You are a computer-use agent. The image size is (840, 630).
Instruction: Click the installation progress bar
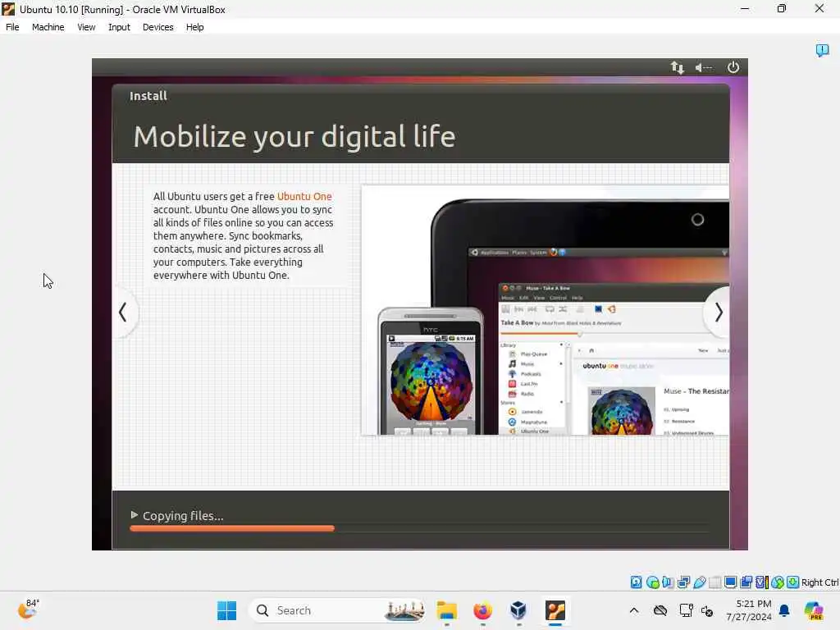pos(420,528)
